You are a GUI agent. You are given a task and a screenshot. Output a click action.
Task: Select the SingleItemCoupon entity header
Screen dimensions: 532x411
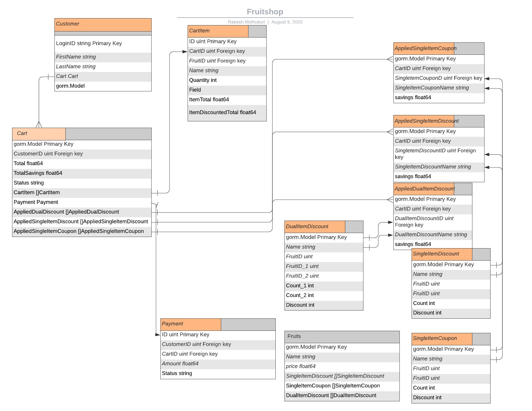(434, 338)
